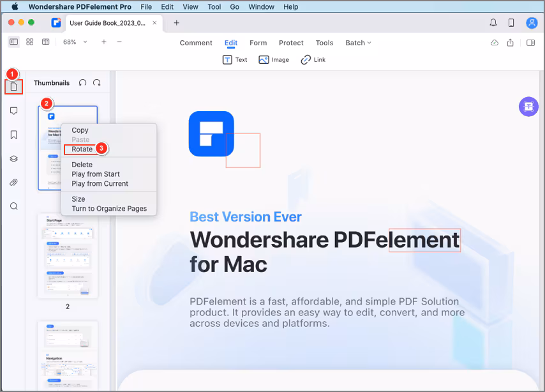The width and height of the screenshot is (545, 392).
Task: Select the page 2 thumbnail
Action: (68, 256)
